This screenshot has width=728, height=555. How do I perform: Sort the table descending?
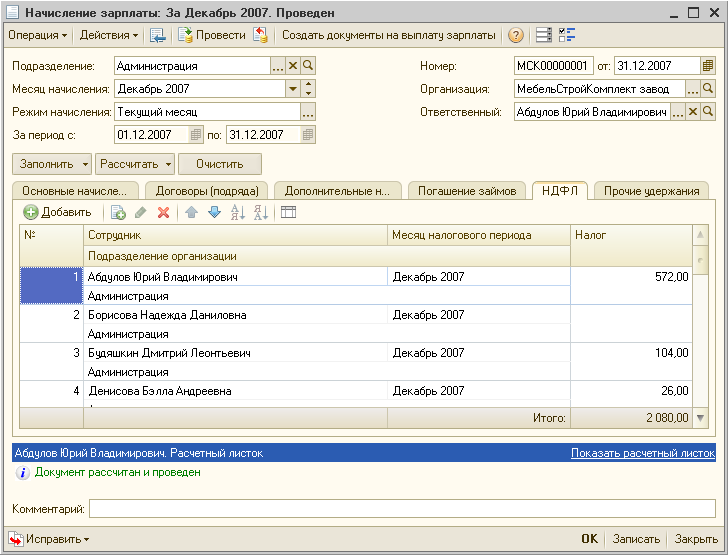click(x=260, y=213)
